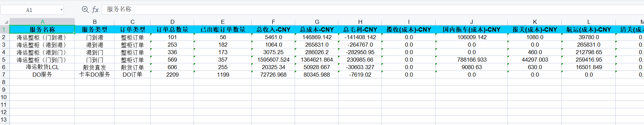Viewport: 644px width, 125px height.
Task: Select cell 卡车DO服务
Action: coord(95,75)
